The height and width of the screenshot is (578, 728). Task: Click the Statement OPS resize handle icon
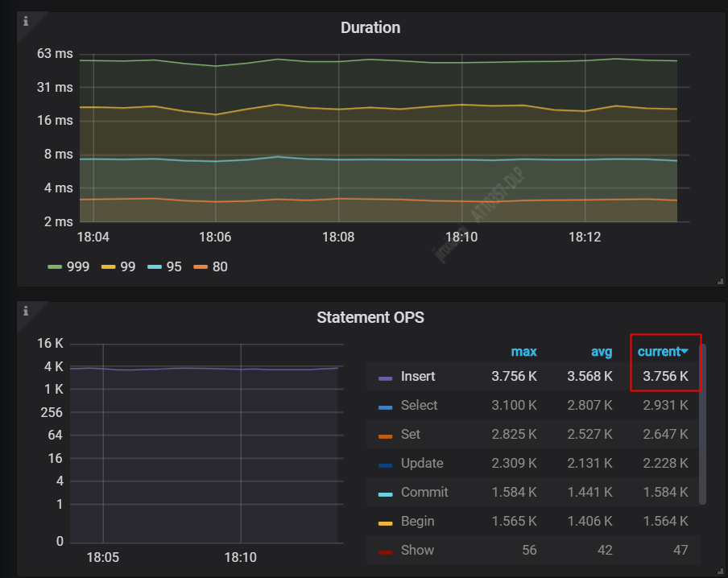click(720, 572)
